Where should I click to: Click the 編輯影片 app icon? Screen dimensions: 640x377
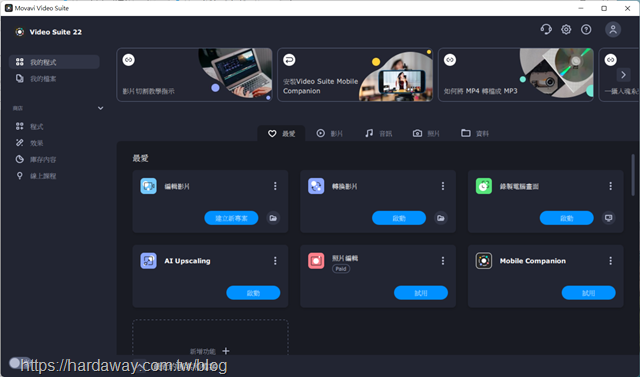click(x=149, y=186)
